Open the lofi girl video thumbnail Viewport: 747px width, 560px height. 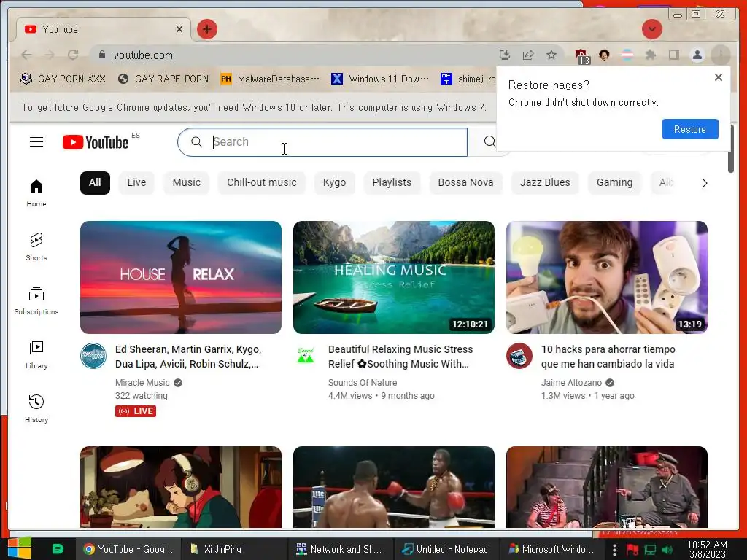(x=181, y=486)
